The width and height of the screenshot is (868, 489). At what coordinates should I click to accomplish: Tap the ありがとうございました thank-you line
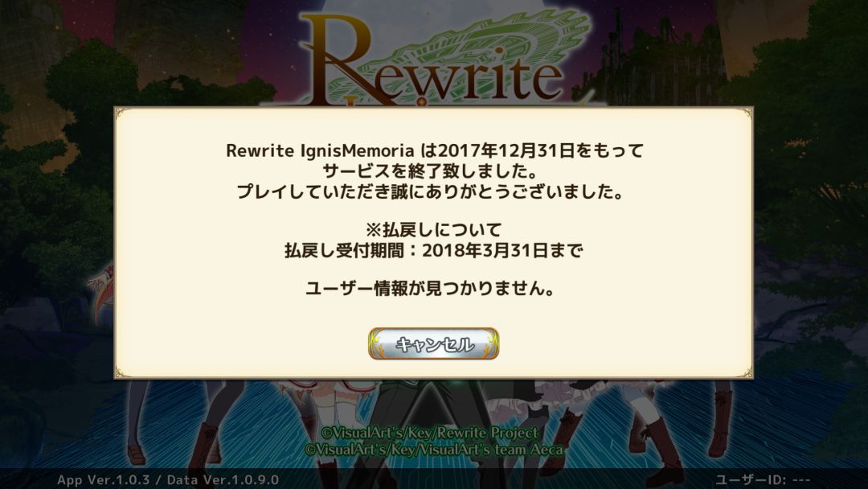(430, 191)
